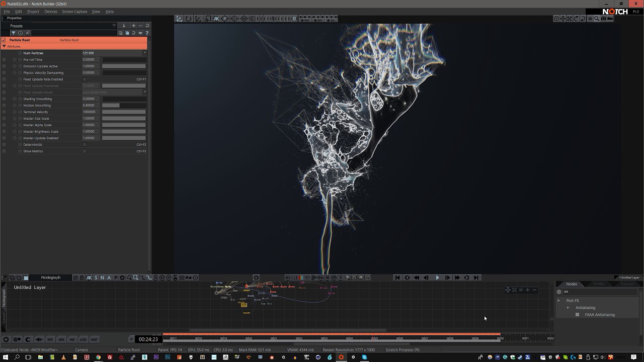
Task: Click the LOG button on bottom bar
Action: (x=83, y=339)
